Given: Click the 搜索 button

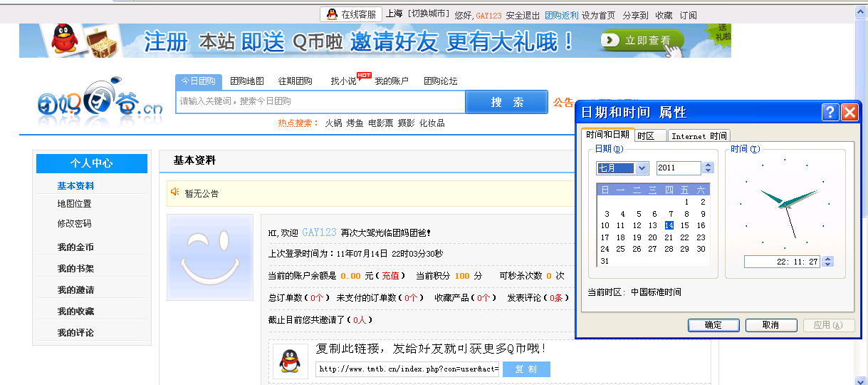Looking at the screenshot, I should pos(507,102).
